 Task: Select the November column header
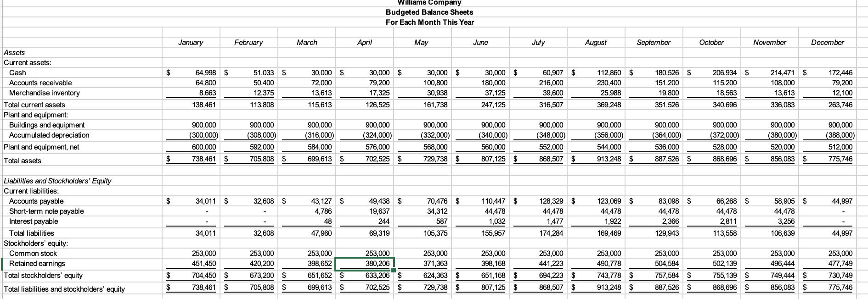pos(770,42)
